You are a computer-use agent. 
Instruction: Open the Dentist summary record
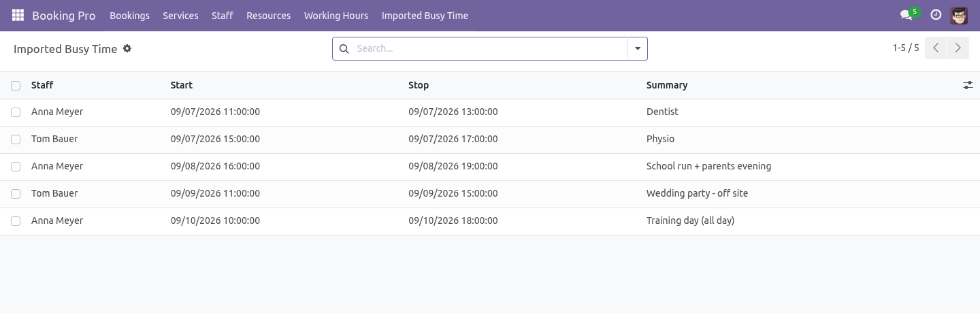[662, 112]
